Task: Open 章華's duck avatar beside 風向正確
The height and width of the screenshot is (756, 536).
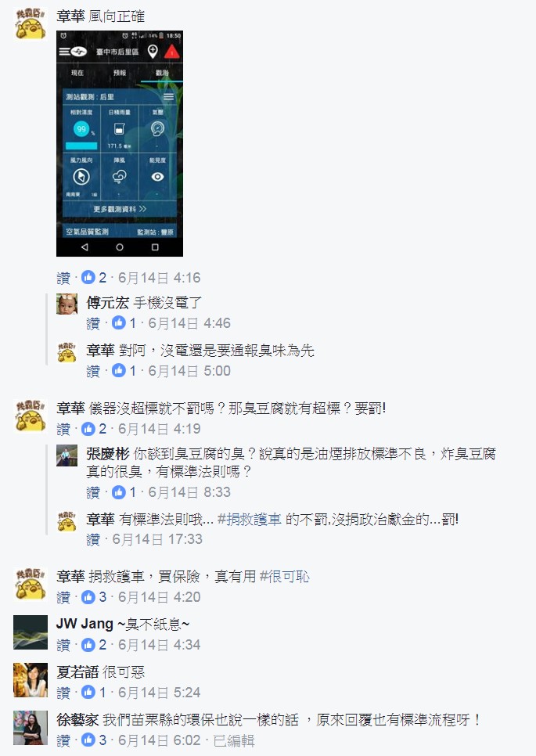Action: tap(31, 24)
